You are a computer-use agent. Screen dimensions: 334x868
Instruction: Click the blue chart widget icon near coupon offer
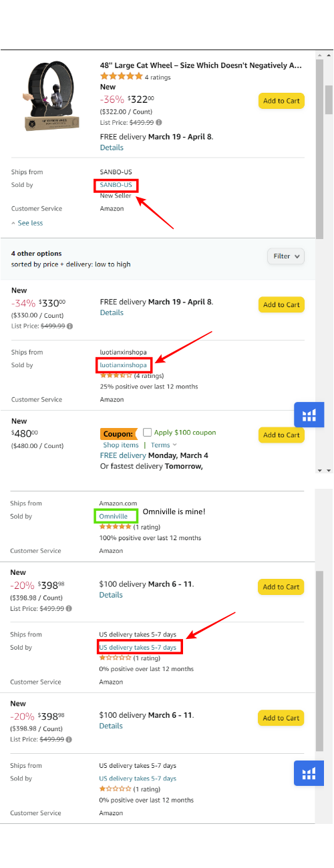[309, 415]
